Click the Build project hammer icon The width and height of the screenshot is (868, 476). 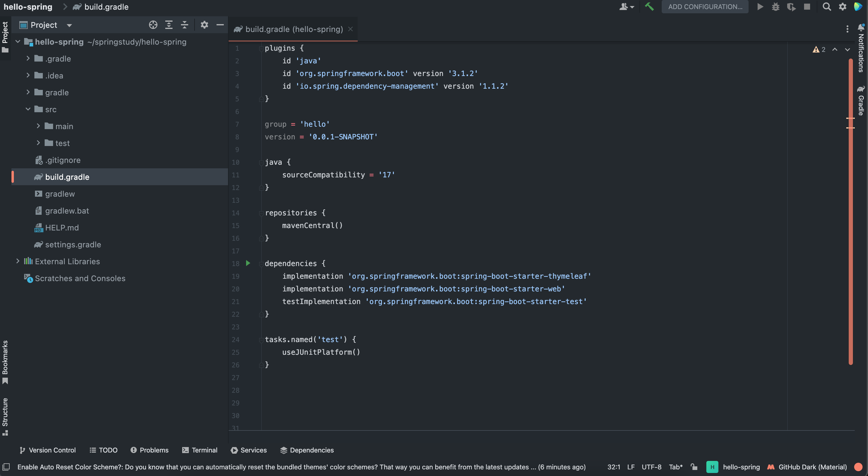pyautogui.click(x=649, y=7)
